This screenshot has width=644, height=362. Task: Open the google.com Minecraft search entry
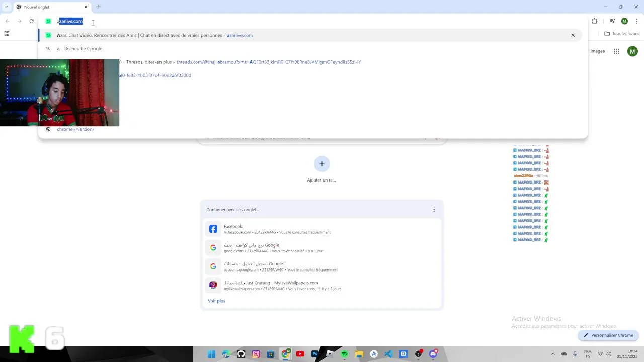pos(322,248)
